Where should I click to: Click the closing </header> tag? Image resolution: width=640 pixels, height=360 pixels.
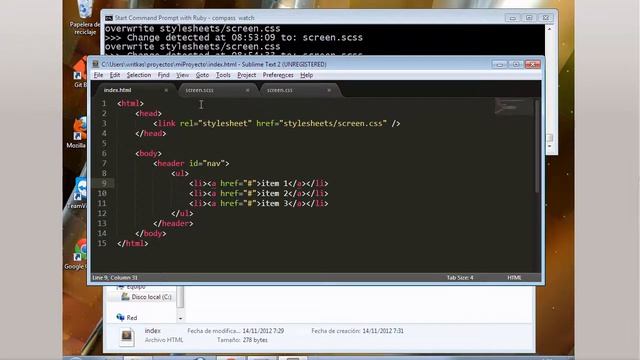tap(173, 224)
